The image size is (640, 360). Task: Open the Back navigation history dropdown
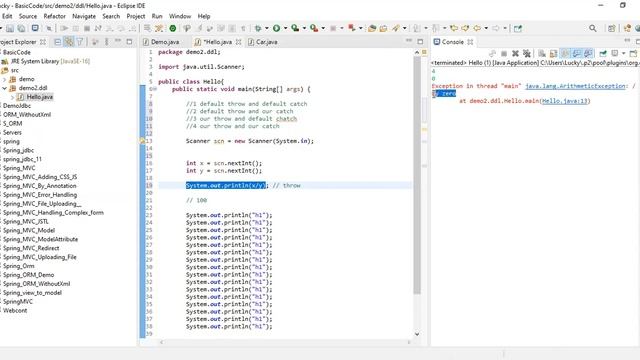486,28
